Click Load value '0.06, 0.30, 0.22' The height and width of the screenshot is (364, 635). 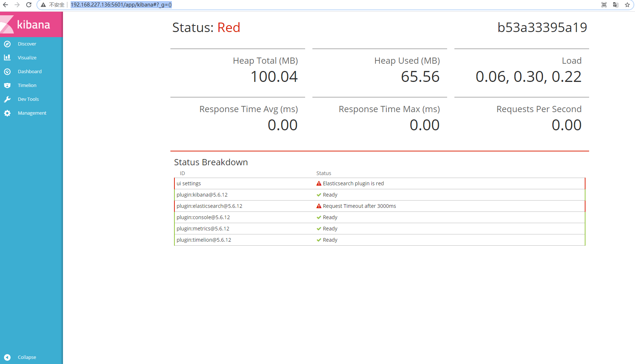click(528, 77)
